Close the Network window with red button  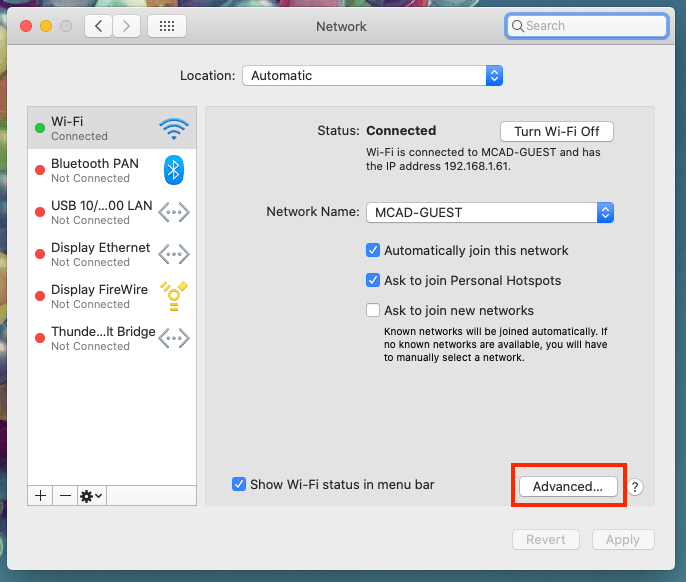pos(26,26)
